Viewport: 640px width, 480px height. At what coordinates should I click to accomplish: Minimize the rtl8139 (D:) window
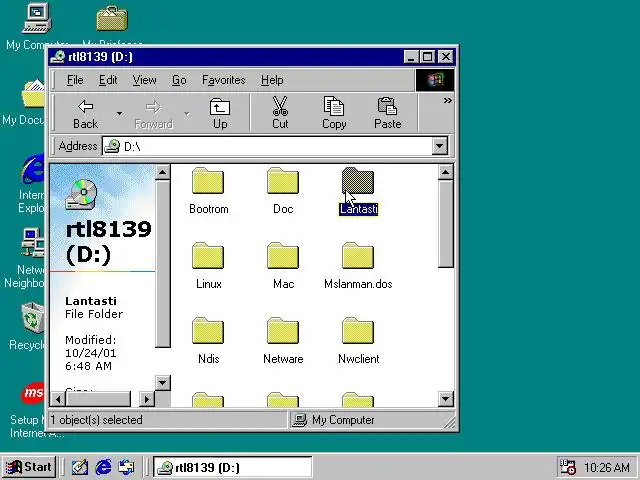click(411, 57)
